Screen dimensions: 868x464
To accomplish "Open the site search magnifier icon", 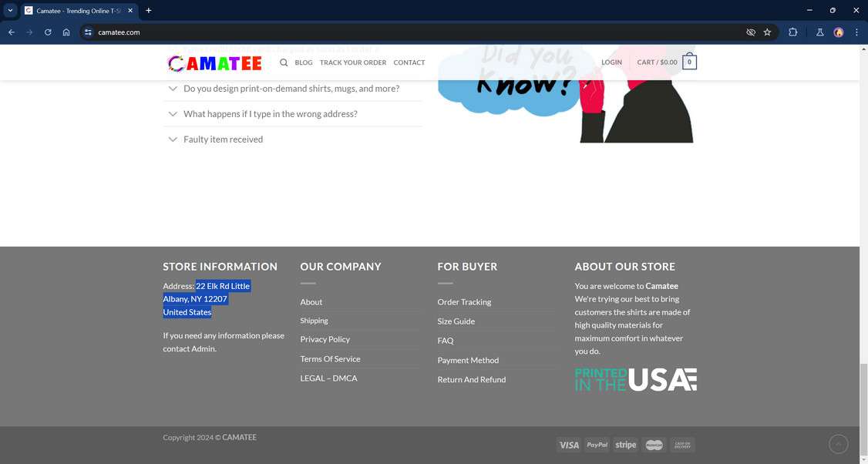I will pyautogui.click(x=284, y=62).
